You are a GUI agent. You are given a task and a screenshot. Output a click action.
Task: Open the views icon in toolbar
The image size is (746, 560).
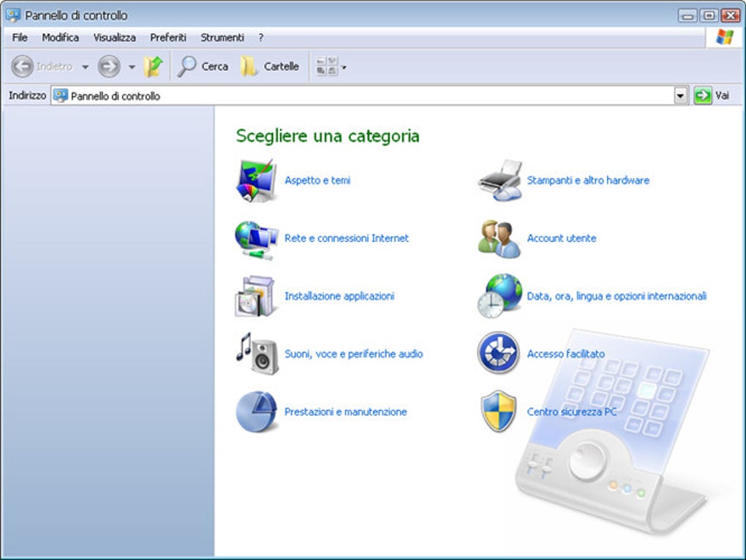point(327,67)
